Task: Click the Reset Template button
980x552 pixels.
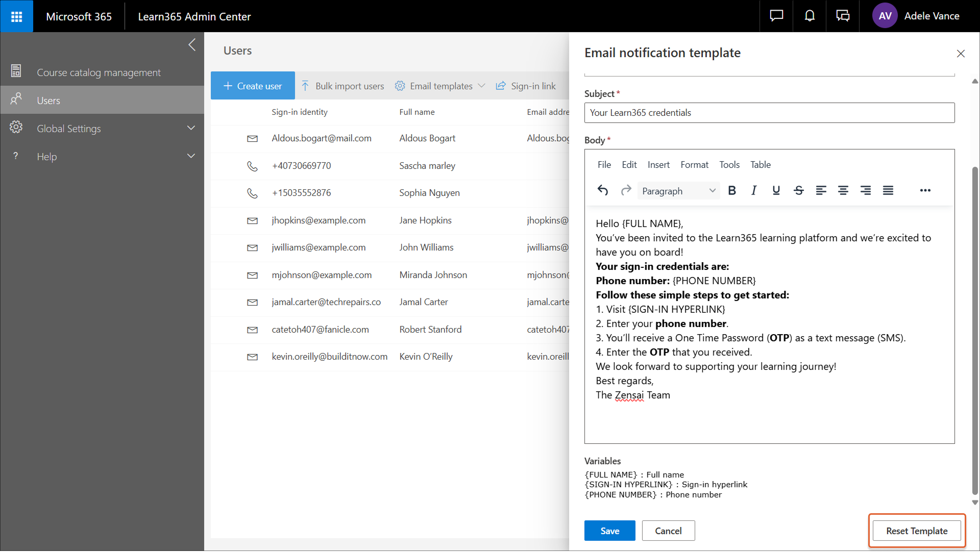Action: coord(917,531)
